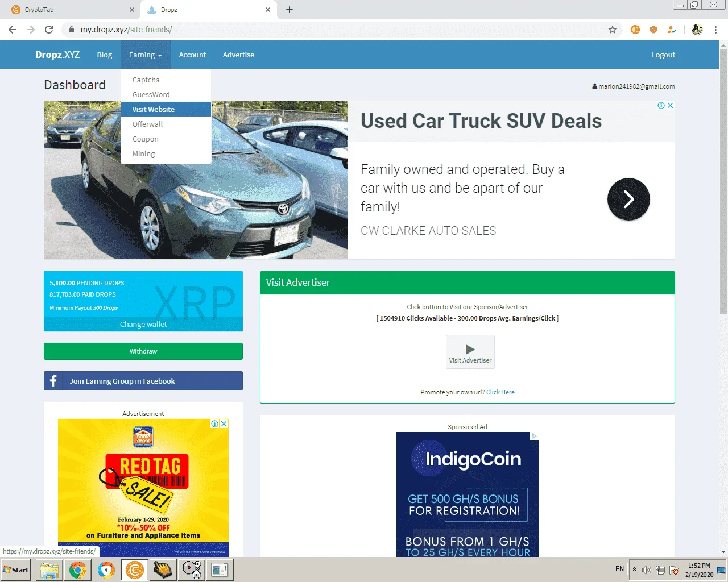Open the Action Center flag icon
The height and width of the screenshot is (582, 728).
(x=674, y=570)
